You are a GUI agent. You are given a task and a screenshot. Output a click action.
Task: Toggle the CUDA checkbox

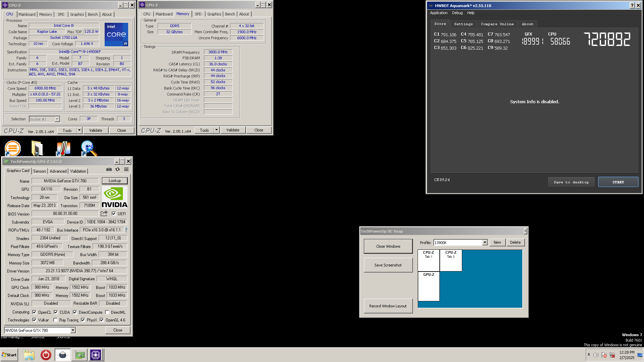56,312
